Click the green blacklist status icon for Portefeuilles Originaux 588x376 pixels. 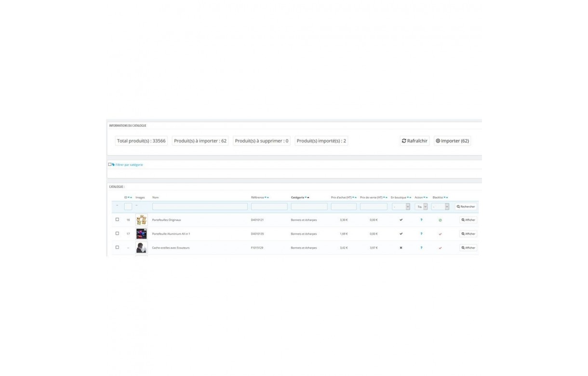click(x=439, y=219)
